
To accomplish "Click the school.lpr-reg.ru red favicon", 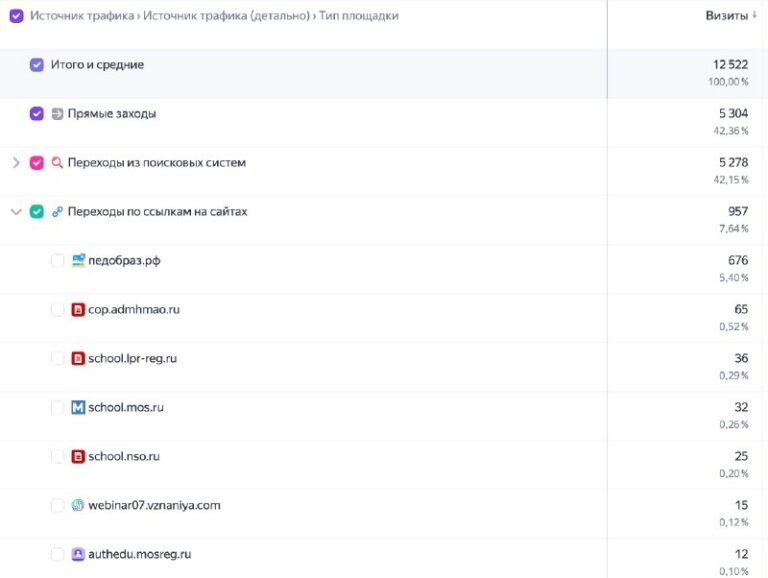I will [x=78, y=359].
